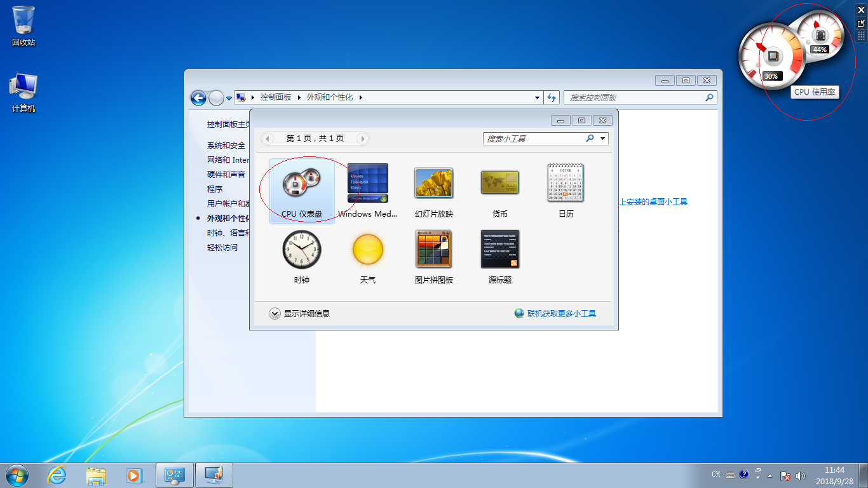Select the 日历 calendar gadget
Screen dimensions: 868x488
click(566, 191)
